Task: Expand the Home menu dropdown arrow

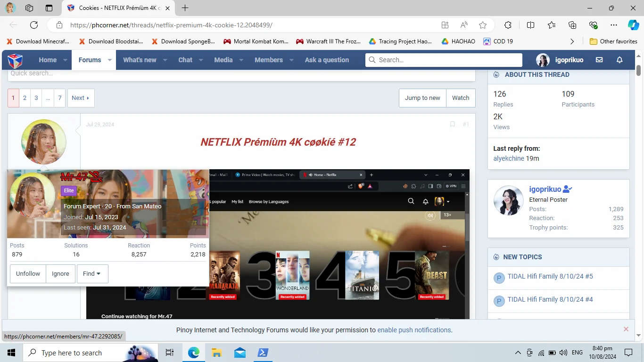Action: 65,60
